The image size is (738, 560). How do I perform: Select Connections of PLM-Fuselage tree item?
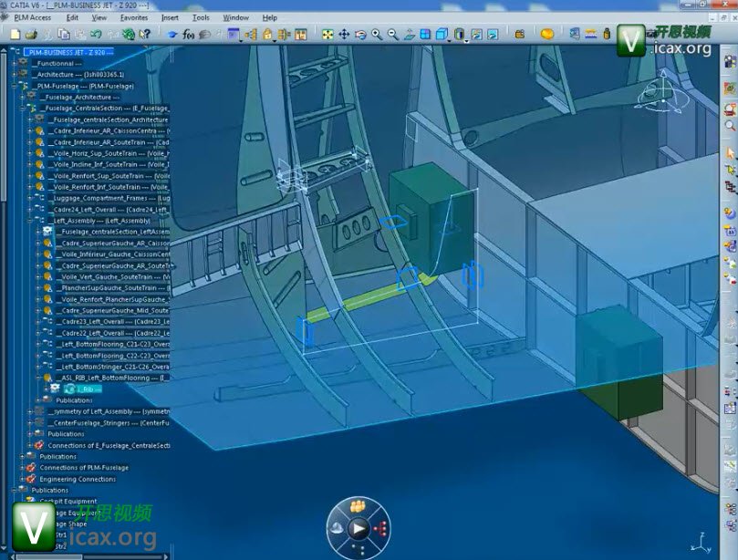pos(83,468)
